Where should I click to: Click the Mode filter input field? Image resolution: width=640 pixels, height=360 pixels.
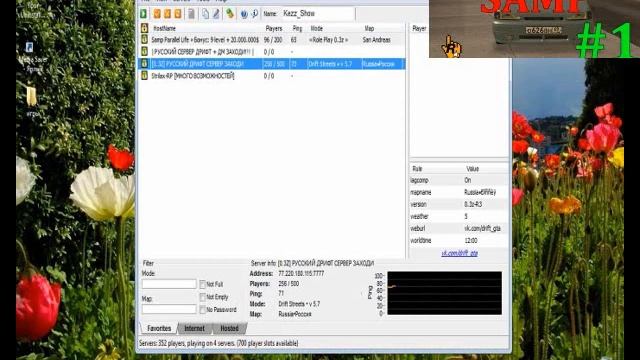[169, 284]
